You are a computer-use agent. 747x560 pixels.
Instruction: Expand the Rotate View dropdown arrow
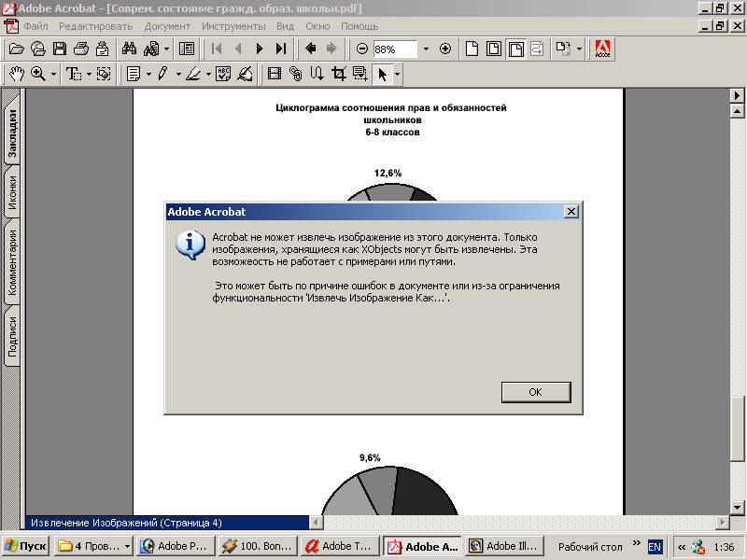pyautogui.click(x=579, y=49)
